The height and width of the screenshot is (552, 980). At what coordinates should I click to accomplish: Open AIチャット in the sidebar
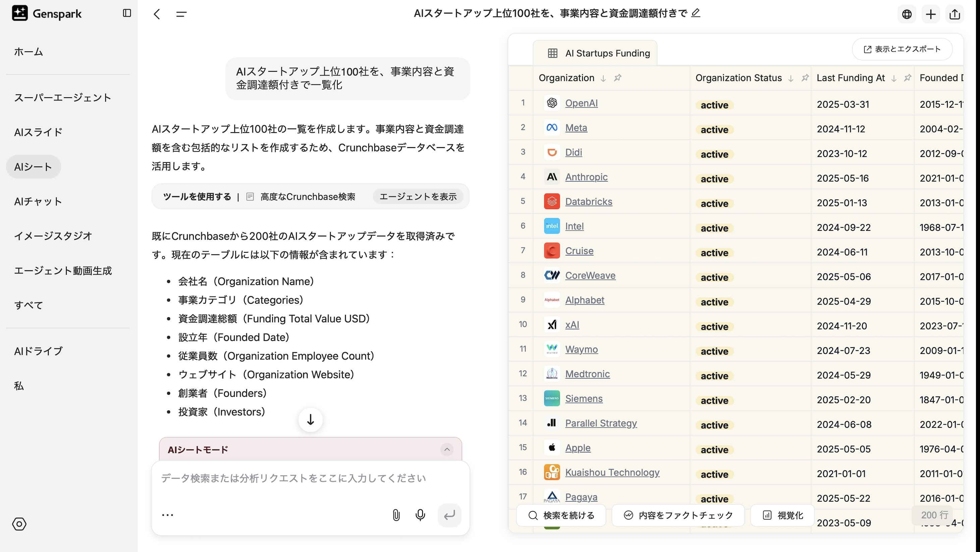38,201
